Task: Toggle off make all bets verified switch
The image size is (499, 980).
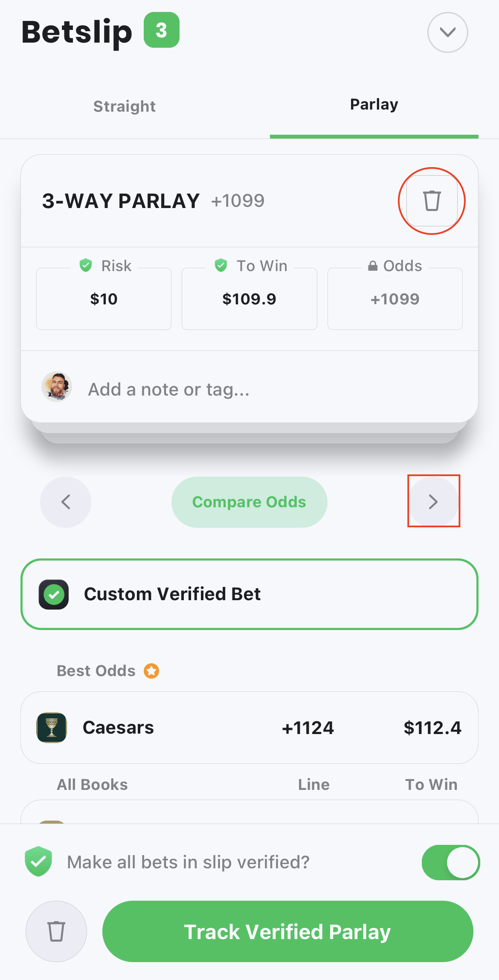Action: pos(450,862)
